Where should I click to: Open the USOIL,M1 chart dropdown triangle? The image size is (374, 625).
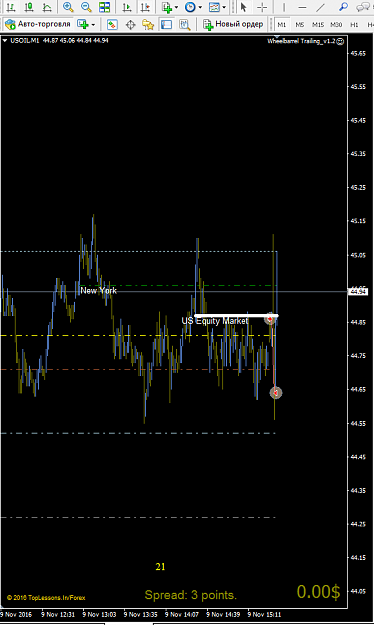coord(5,40)
